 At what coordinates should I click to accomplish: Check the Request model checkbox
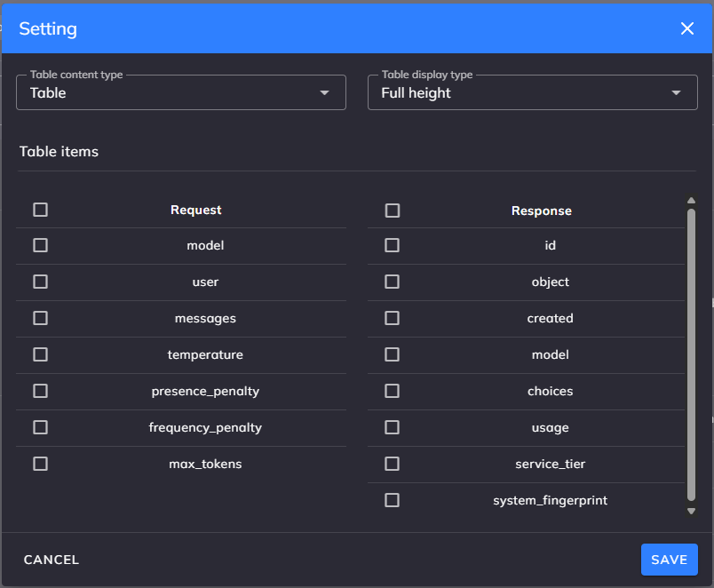41,245
